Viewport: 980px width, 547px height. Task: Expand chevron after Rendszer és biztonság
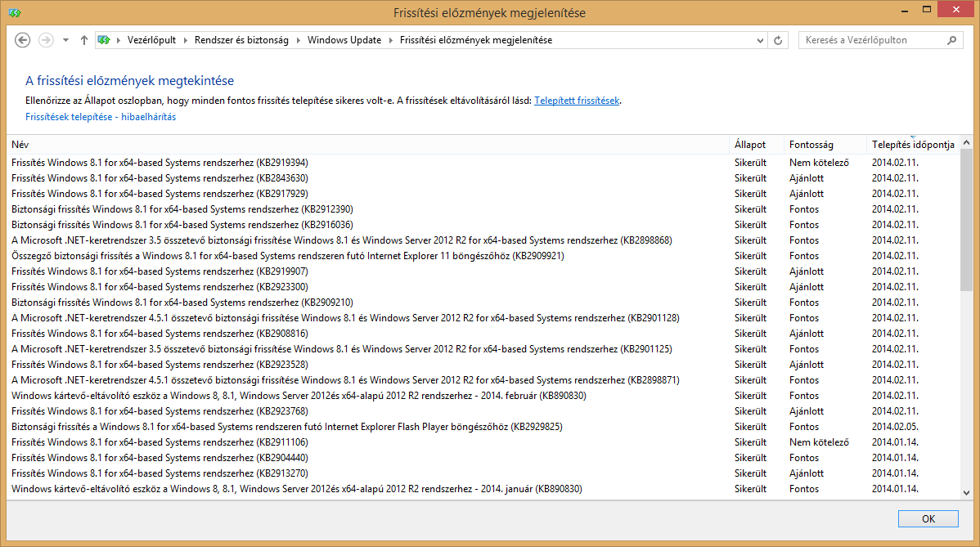point(298,40)
